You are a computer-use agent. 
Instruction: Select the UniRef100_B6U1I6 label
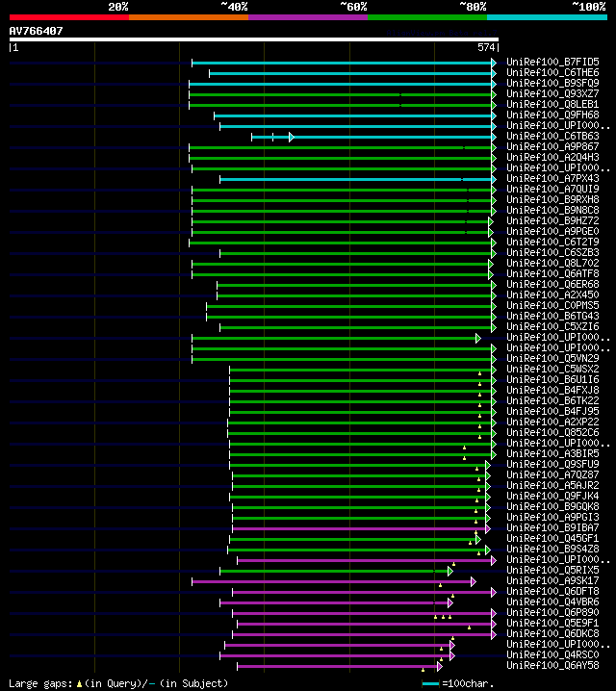pos(552,379)
